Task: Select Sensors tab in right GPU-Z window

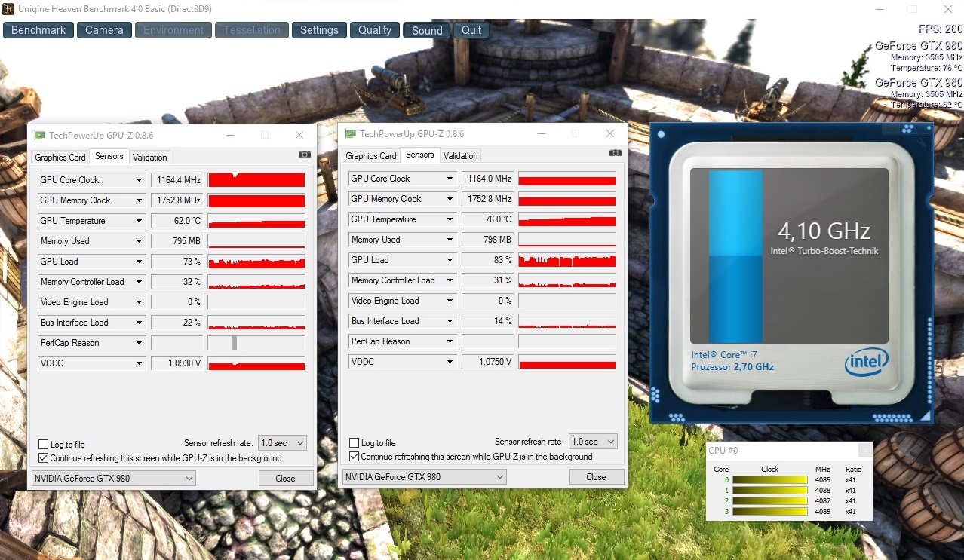Action: pyautogui.click(x=420, y=155)
